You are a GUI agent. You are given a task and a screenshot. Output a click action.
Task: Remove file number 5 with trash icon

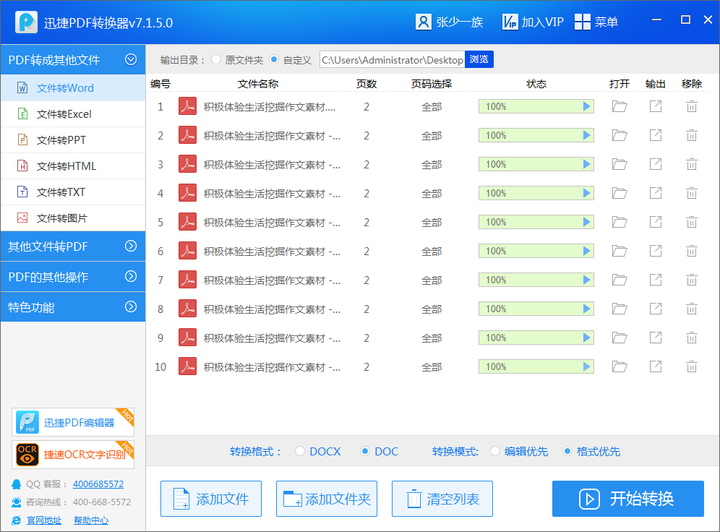[692, 222]
